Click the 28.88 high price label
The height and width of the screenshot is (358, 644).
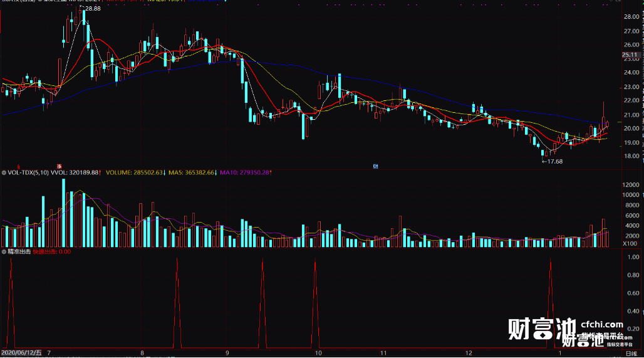click(x=91, y=8)
